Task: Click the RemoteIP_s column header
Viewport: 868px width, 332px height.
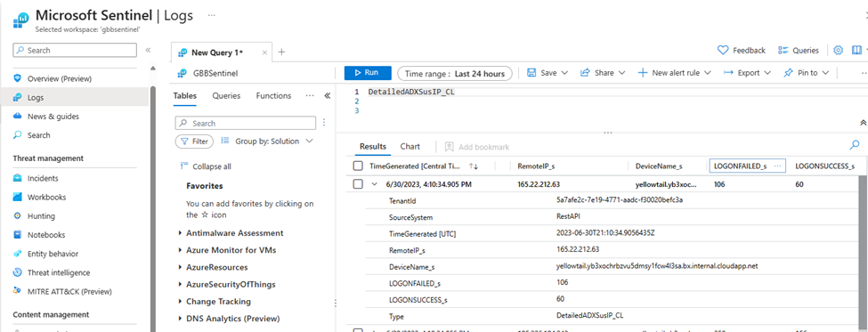Action: pyautogui.click(x=537, y=166)
